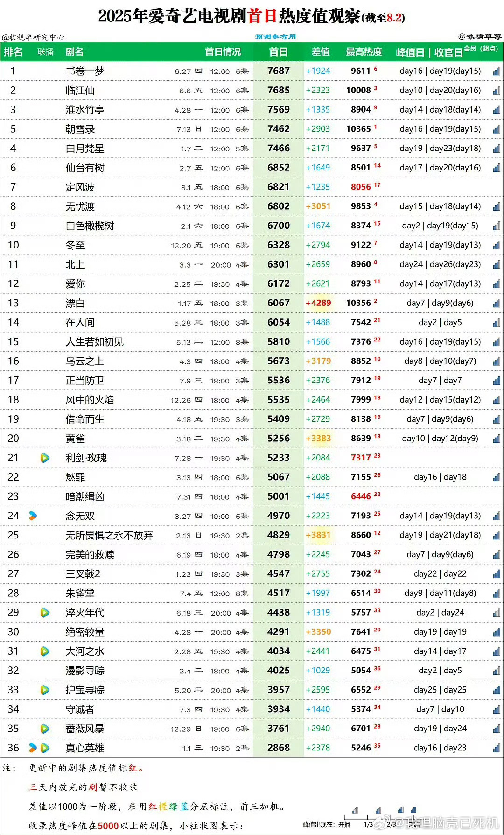Click the drama name 无所畏惧之永不放弃
The image size is (504, 835).
pos(109,535)
